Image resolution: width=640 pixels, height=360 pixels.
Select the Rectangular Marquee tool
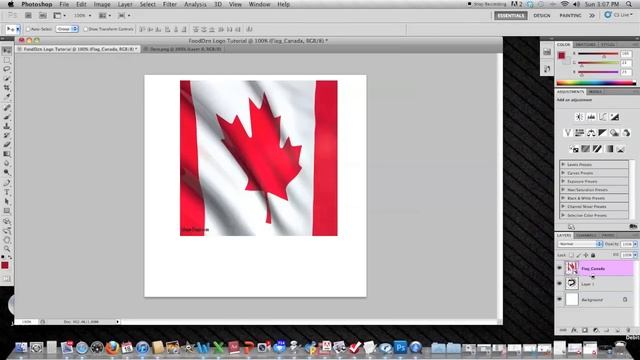click(7, 60)
